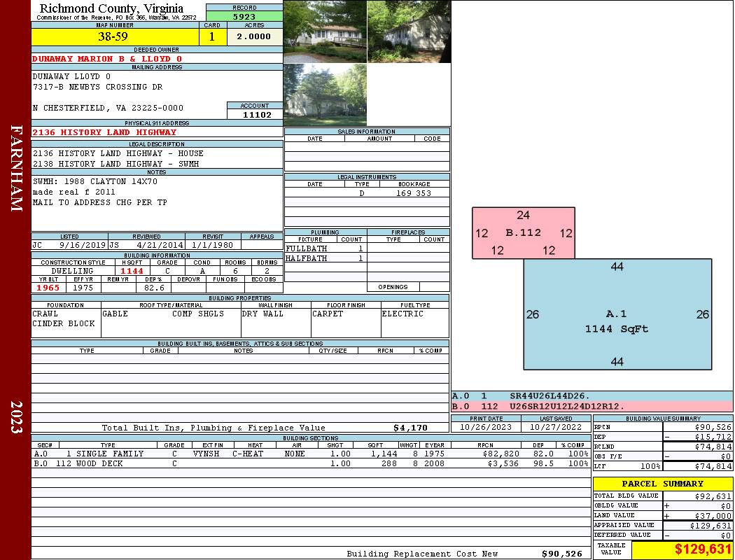Click the top-left house photo thumbnail
Image resolution: width=735 pixels, height=560 pixels.
(x=325, y=31)
